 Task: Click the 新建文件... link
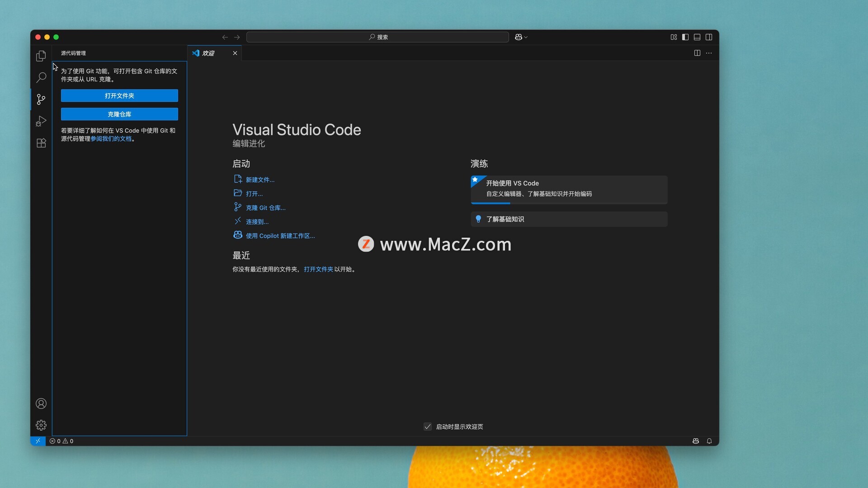260,179
